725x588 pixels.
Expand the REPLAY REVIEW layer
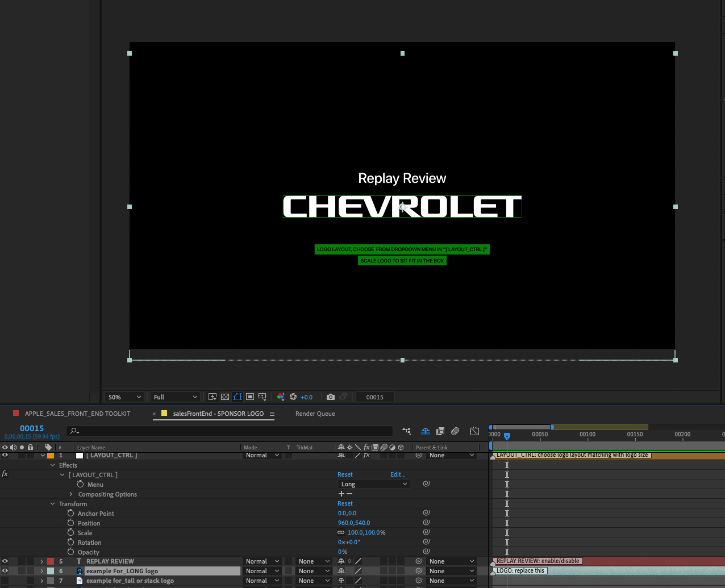pyautogui.click(x=41, y=561)
